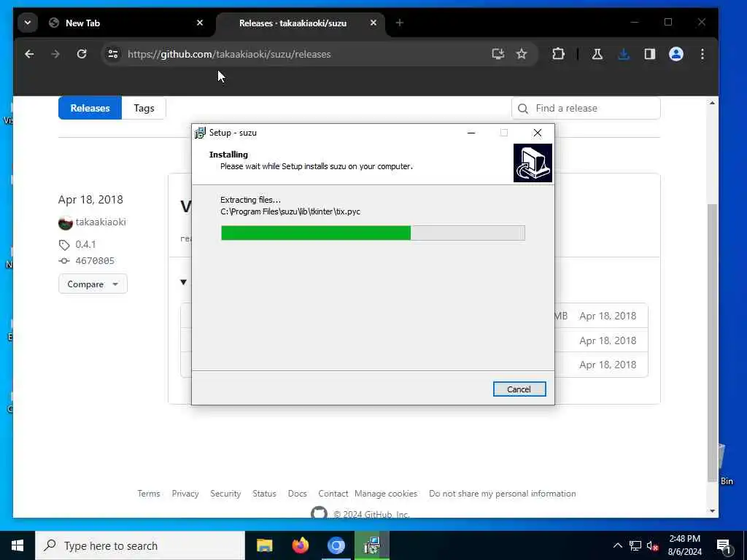Open the Extensions puzzle icon
Viewport: 747px width, 560px height.
[558, 54]
